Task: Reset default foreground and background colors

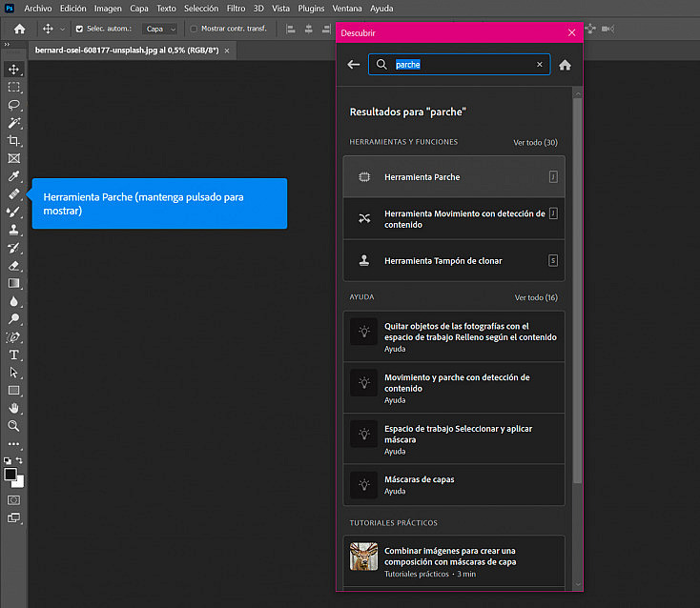Action: pos(8,461)
